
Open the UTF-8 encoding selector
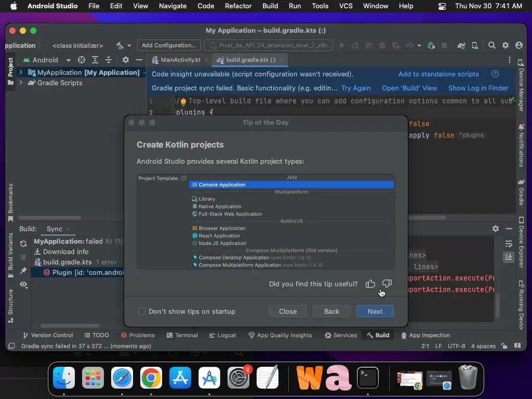click(456, 345)
